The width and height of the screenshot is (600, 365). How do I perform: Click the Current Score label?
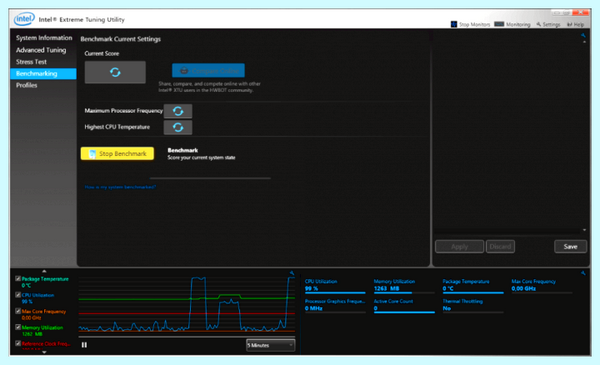102,54
